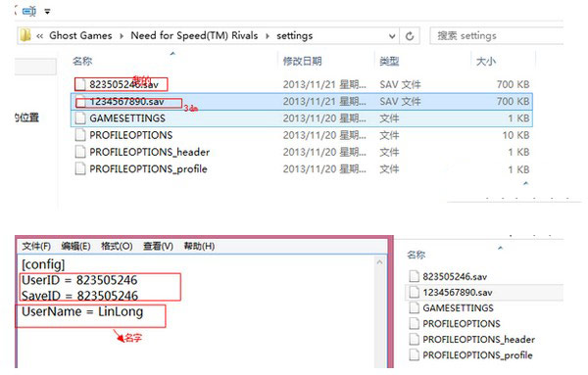Sort by the 大小 column header

(x=486, y=62)
